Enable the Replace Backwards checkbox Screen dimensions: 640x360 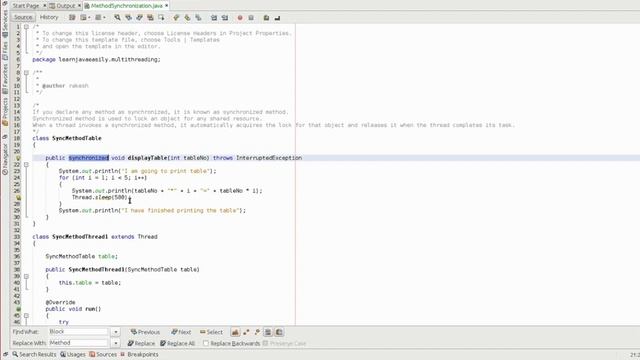(x=206, y=343)
